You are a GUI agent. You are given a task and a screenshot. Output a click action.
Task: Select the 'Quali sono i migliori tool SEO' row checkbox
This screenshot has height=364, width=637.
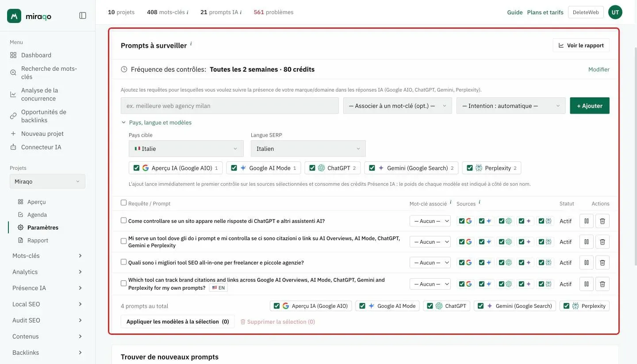click(x=124, y=262)
